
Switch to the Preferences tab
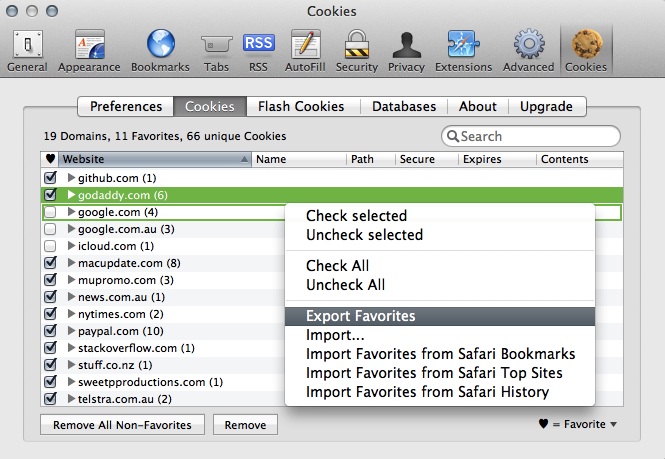click(x=126, y=106)
